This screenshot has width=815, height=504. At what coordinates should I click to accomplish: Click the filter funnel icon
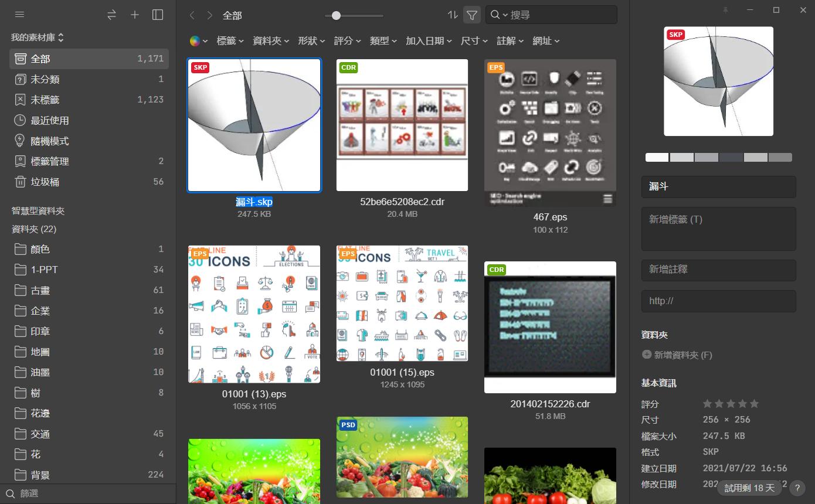coord(472,15)
